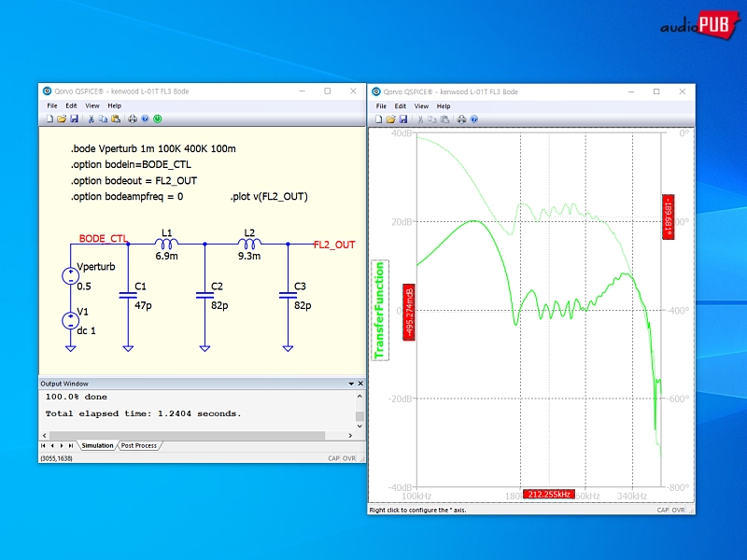The image size is (747, 560).
Task: Jump to first tab with tab-scroll arrow
Action: pos(43,446)
